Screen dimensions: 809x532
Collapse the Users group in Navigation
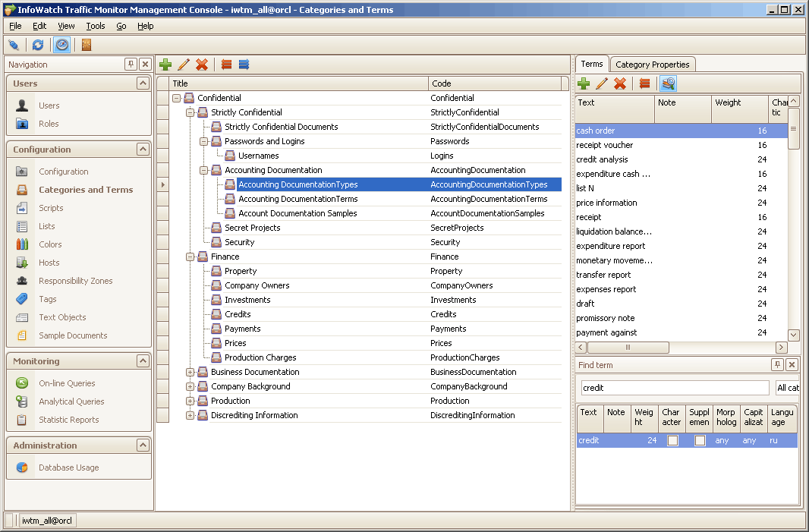pos(143,83)
